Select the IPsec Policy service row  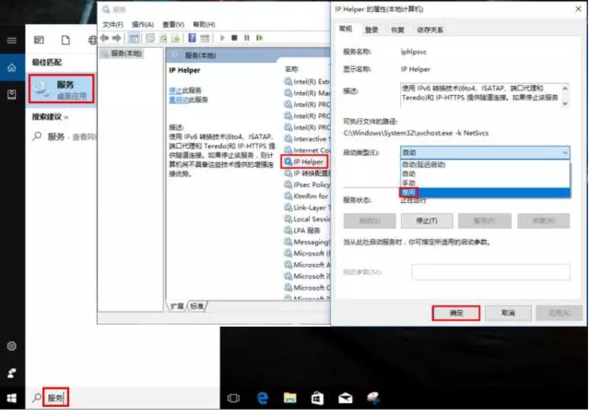pos(307,185)
